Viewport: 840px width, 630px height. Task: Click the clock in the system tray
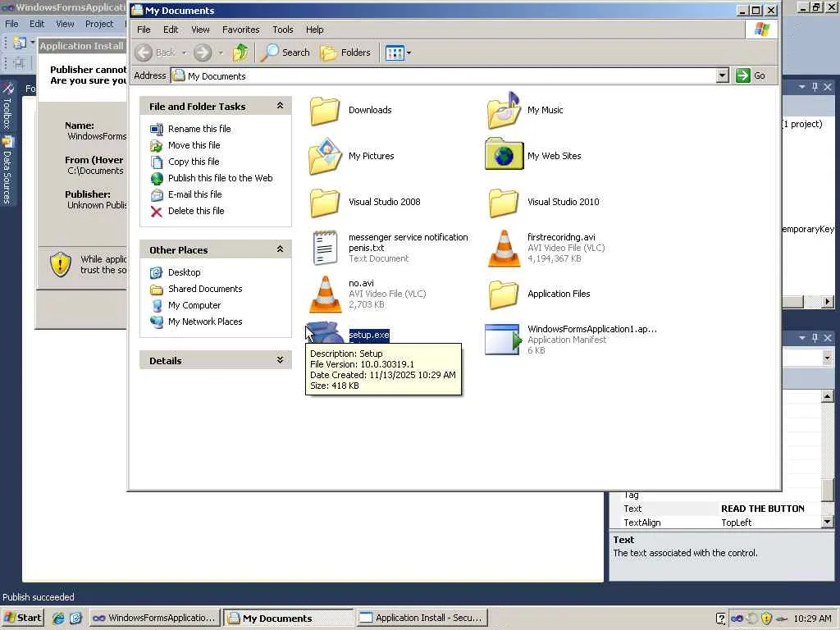tap(812, 619)
